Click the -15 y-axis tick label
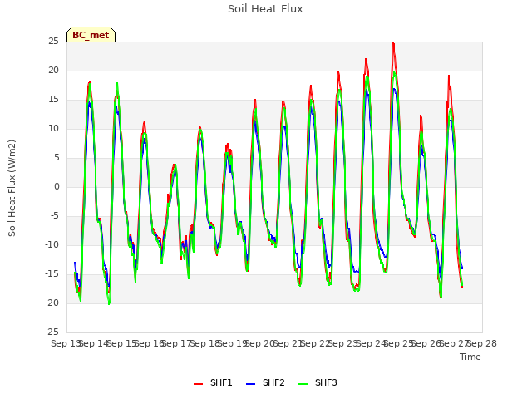Screen dimensions: 532x399 (x=52, y=273)
